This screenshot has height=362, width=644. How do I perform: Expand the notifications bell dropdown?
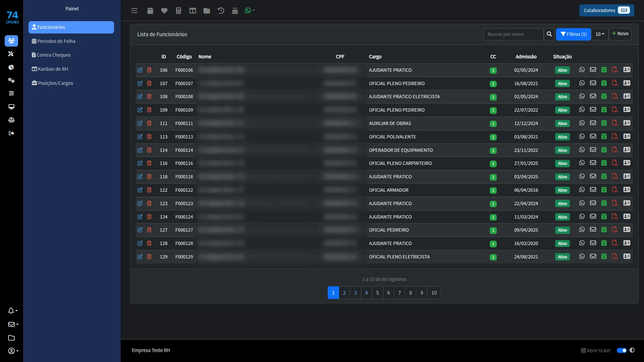click(13, 311)
